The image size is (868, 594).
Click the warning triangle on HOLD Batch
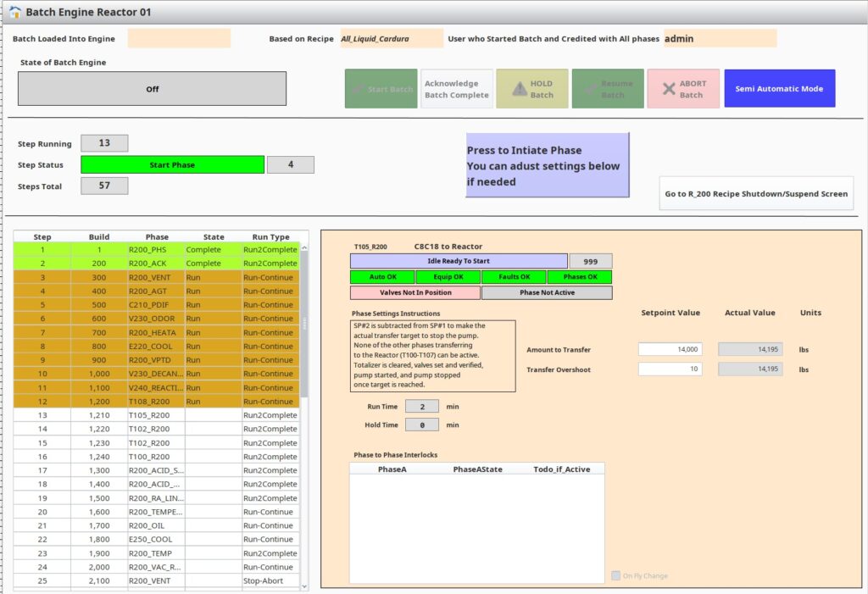[x=520, y=88]
